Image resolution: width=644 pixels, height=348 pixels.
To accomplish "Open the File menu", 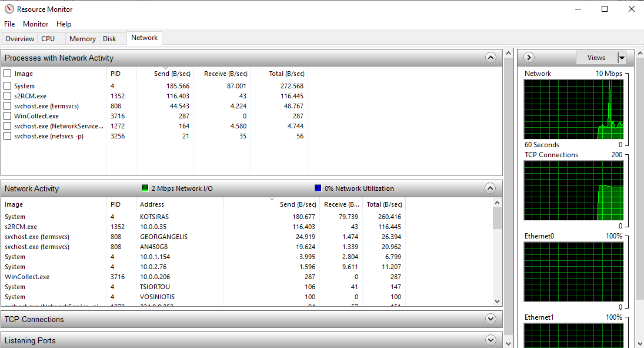I will (9, 24).
